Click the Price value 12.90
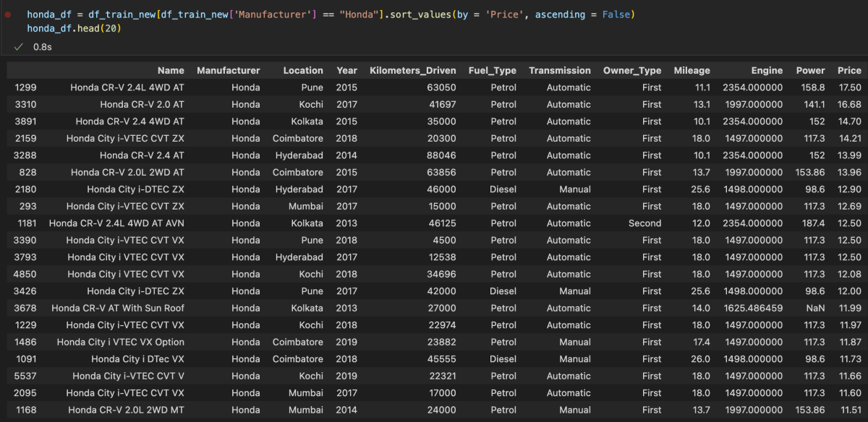The image size is (868, 422). [x=849, y=189]
